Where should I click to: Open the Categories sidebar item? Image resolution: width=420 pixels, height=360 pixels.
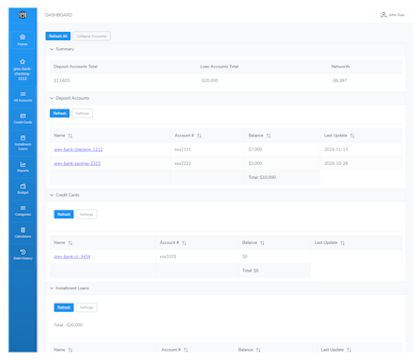(x=23, y=211)
